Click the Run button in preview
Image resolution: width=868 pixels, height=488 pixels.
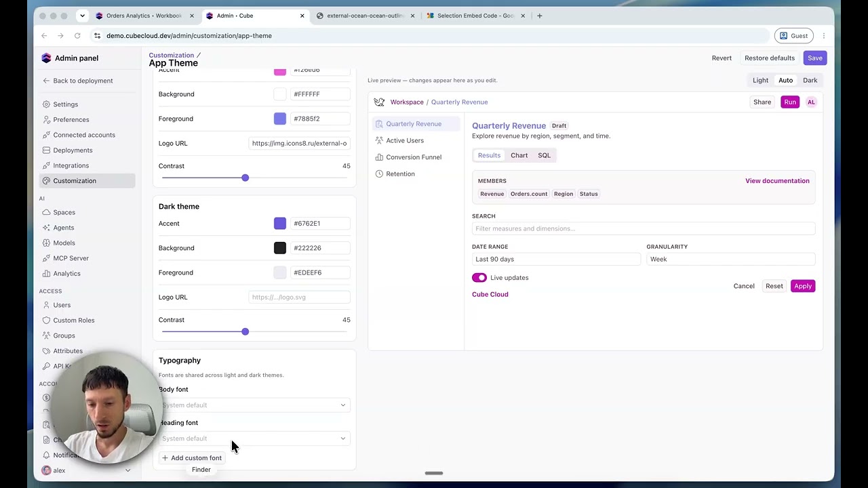coord(790,102)
